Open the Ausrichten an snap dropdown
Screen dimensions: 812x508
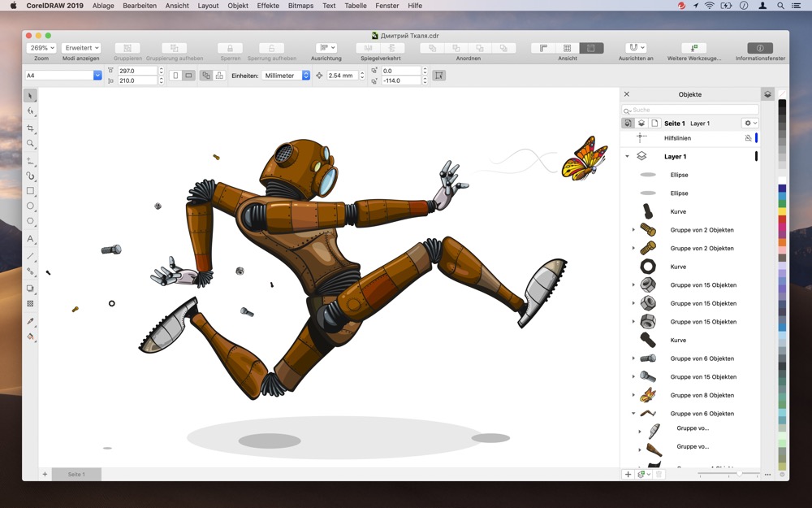(x=636, y=48)
